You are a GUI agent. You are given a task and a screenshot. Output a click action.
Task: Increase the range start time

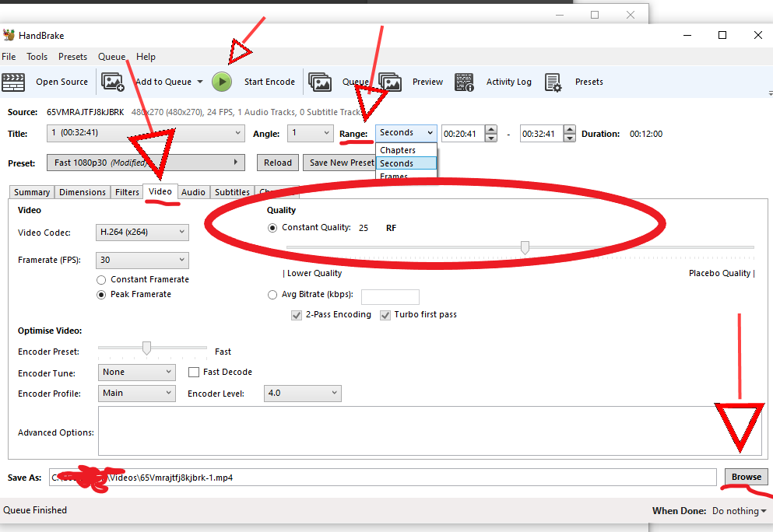(x=491, y=130)
